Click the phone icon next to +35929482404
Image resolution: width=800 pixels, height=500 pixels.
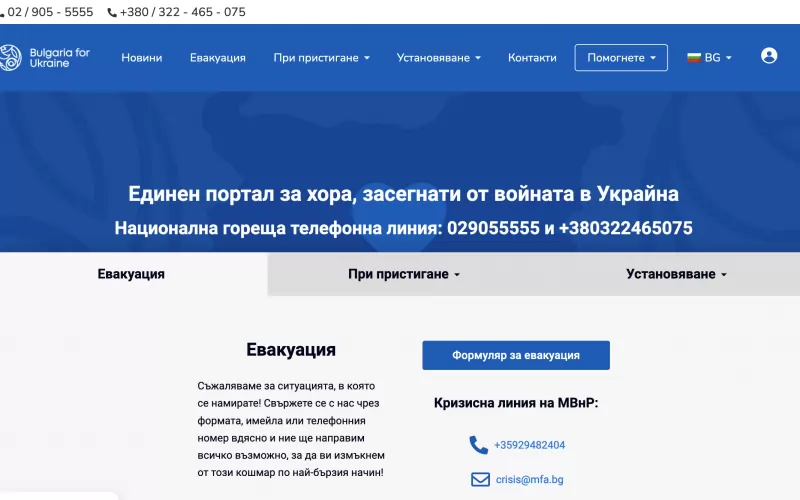click(478, 445)
